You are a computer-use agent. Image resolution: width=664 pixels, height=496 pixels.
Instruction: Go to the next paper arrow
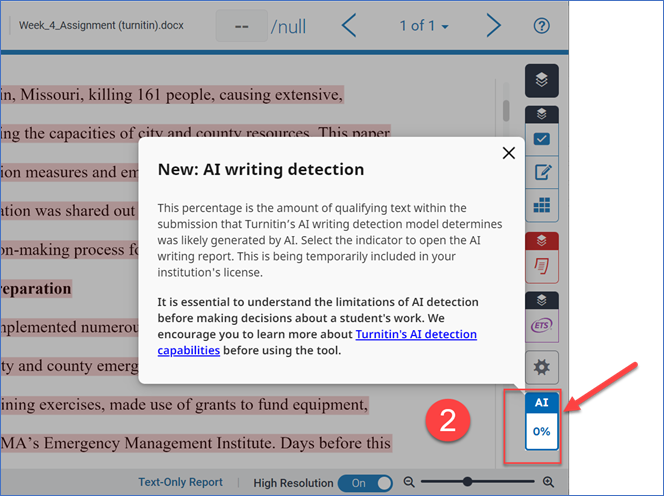pyautogui.click(x=493, y=25)
